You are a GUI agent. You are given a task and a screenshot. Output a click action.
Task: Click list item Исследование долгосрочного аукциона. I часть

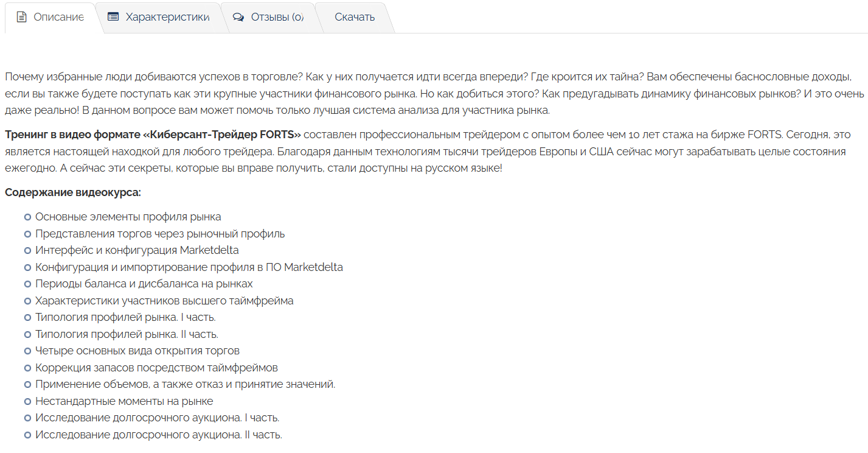[158, 418]
